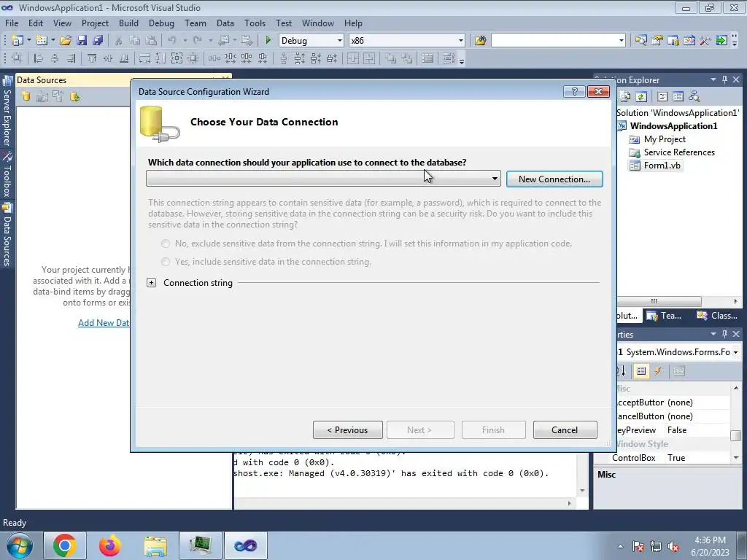Click Add New Data Source icon in panel
Image resolution: width=747 pixels, height=560 pixels.
pos(26,97)
